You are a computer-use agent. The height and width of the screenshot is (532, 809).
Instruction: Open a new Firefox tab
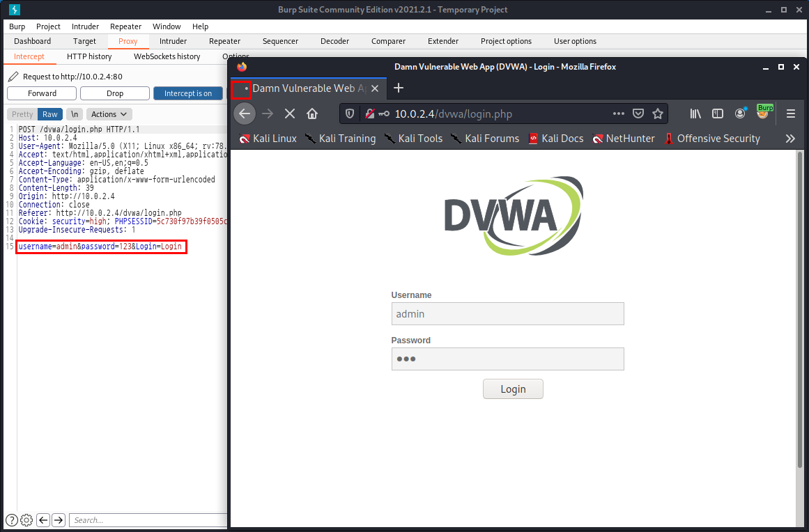coord(399,88)
